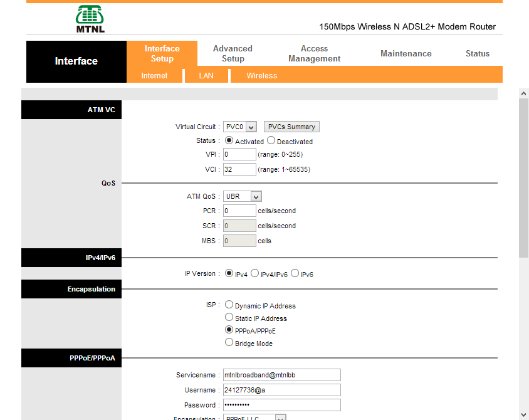The height and width of the screenshot is (420, 529).
Task: Select Static IP Address ISP option
Action: pyautogui.click(x=229, y=317)
